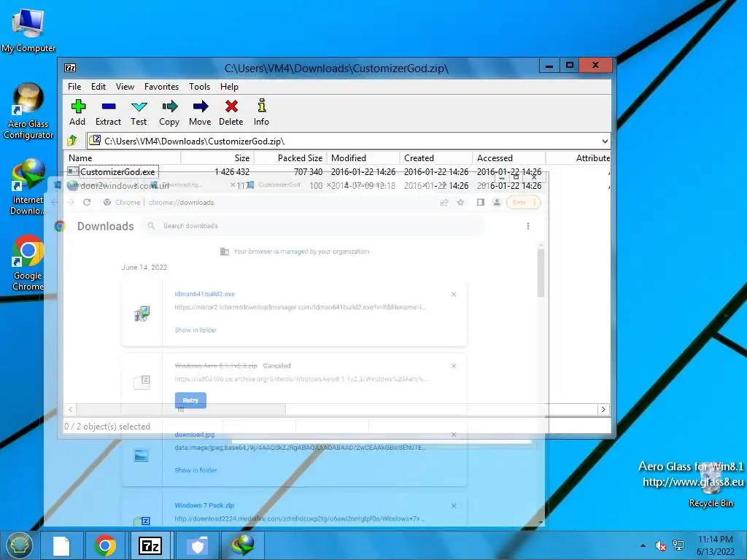747x560 pixels.
Task: Click the red Delete icon
Action: click(x=231, y=113)
